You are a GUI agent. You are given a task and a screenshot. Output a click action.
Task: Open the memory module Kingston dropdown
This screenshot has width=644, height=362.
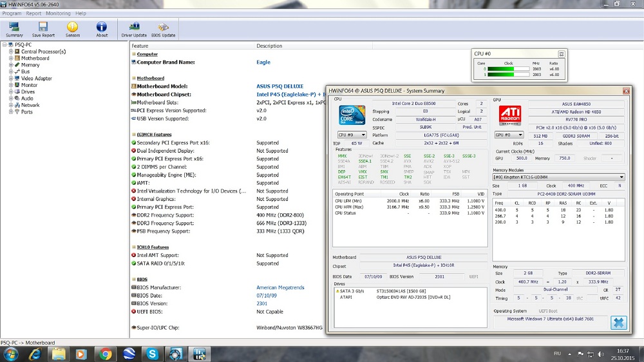558,177
